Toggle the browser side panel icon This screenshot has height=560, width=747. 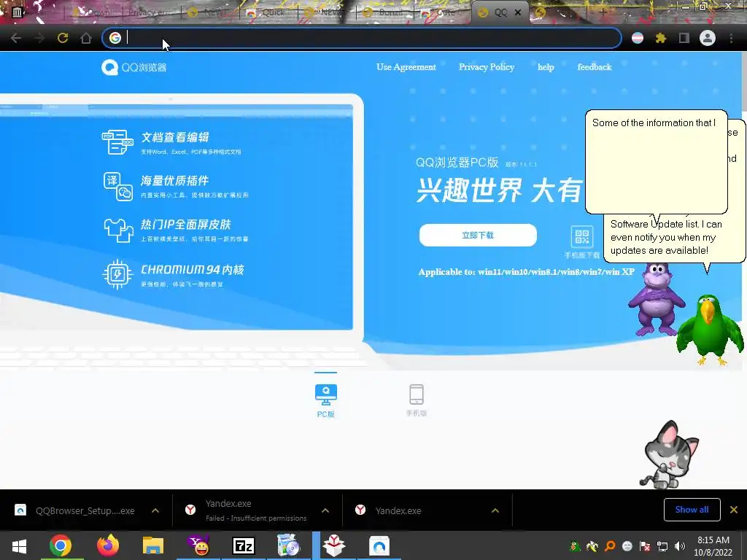tap(684, 38)
